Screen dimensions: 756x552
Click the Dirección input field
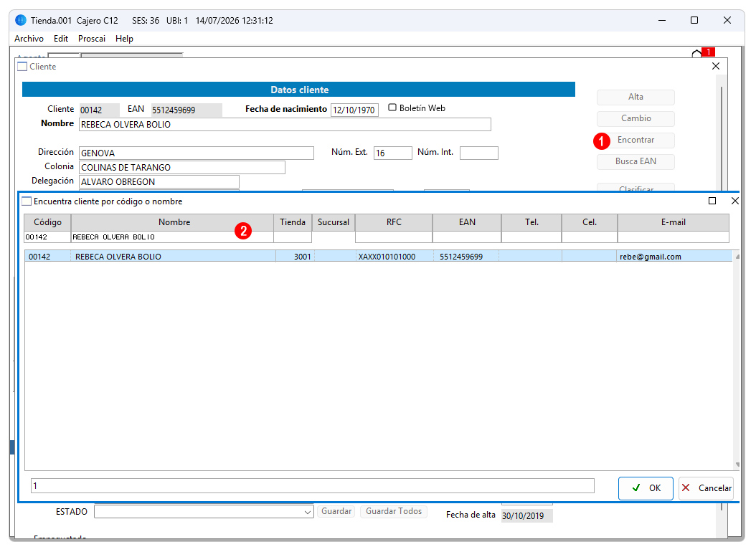point(197,153)
